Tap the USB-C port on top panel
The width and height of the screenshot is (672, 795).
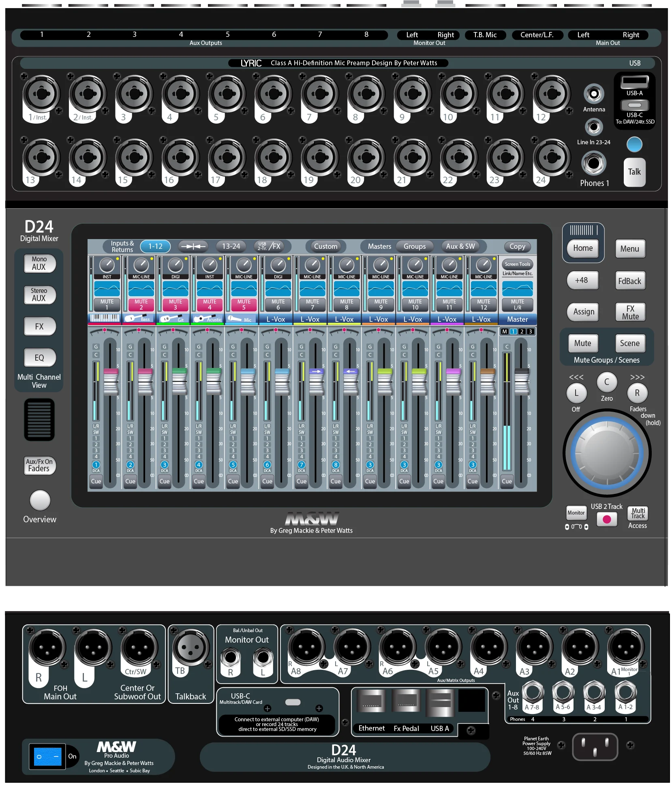(634, 105)
